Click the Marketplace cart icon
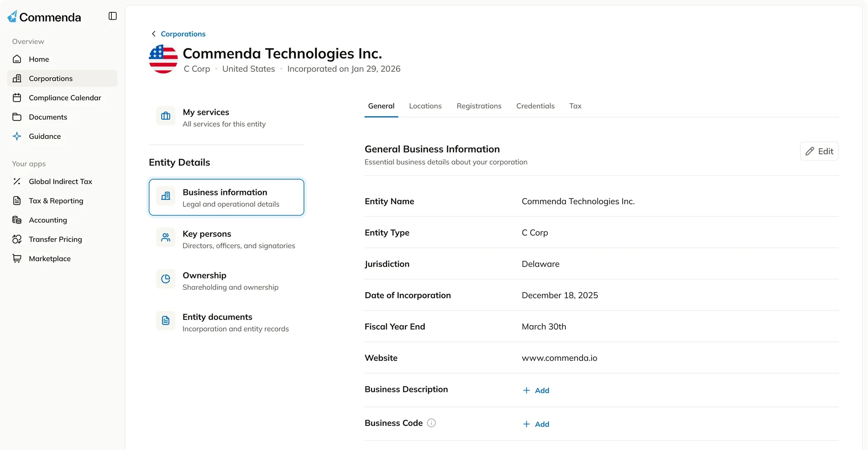868x450 pixels. (x=17, y=258)
